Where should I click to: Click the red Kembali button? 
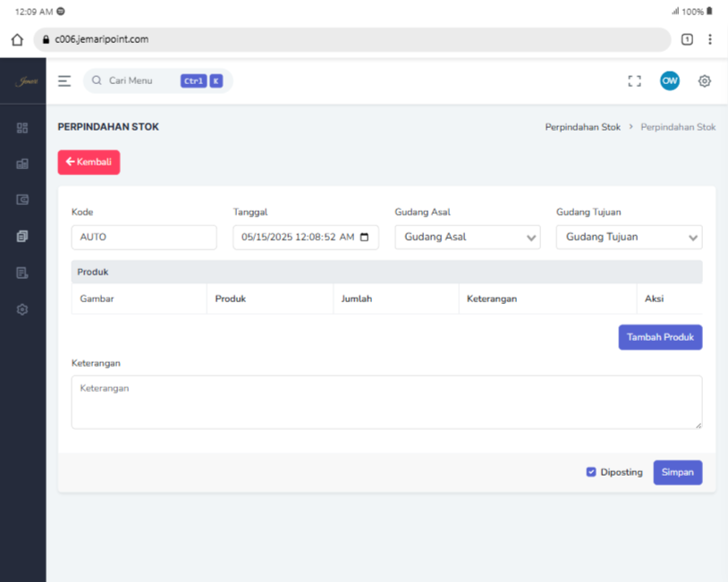(89, 162)
